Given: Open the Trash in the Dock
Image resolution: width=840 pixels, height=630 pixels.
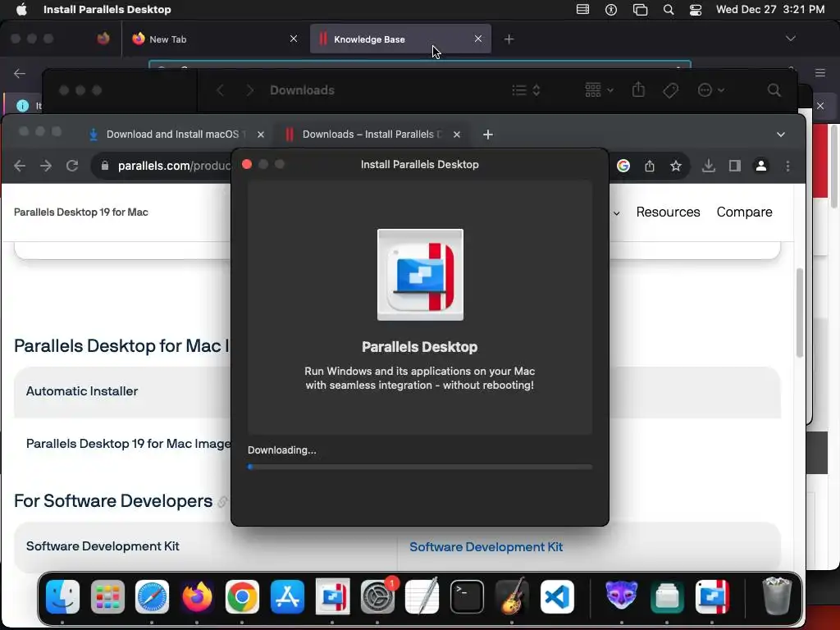Looking at the screenshot, I should point(777,597).
